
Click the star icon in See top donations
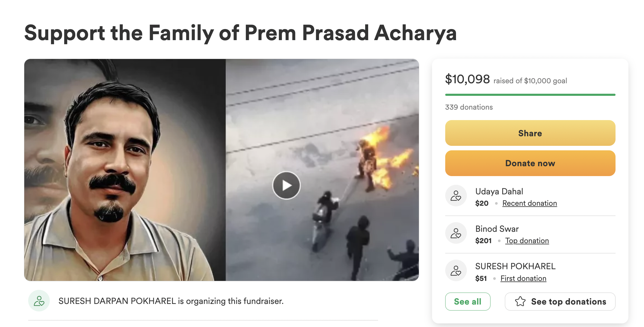(x=520, y=302)
